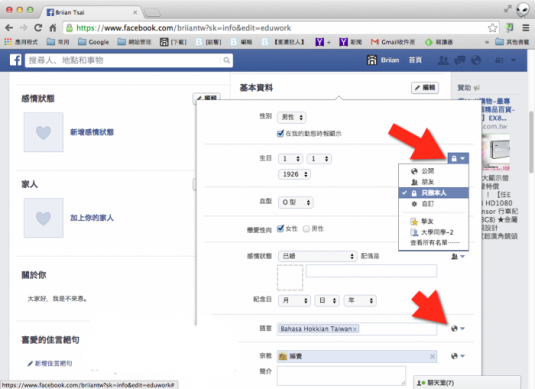This screenshot has height=389, width=535.
Task: Remove Bahasa Hokkian Taiwan language tag
Action: (x=355, y=329)
